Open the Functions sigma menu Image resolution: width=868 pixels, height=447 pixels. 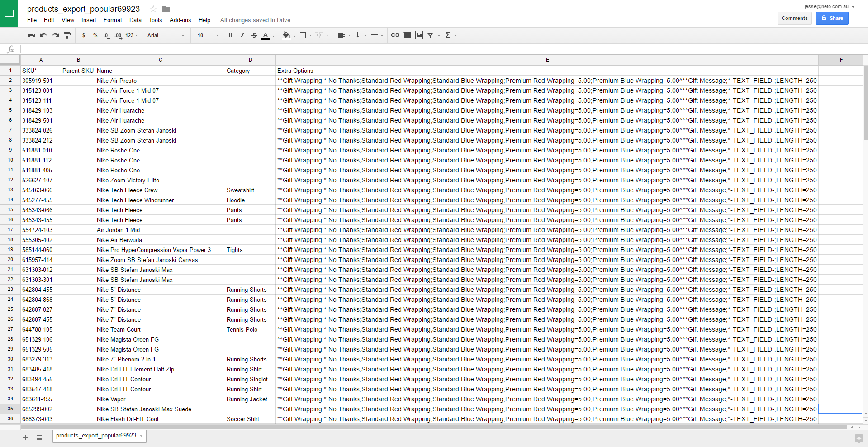(x=447, y=35)
